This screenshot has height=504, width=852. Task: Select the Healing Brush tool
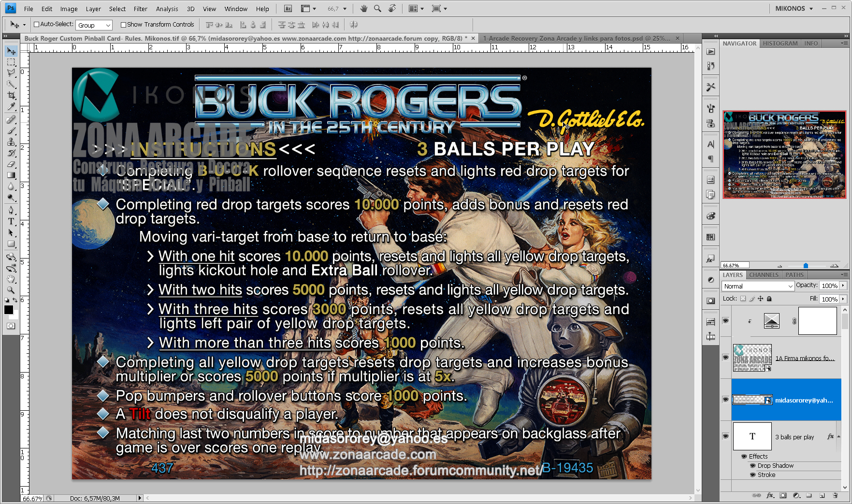tap(11, 119)
